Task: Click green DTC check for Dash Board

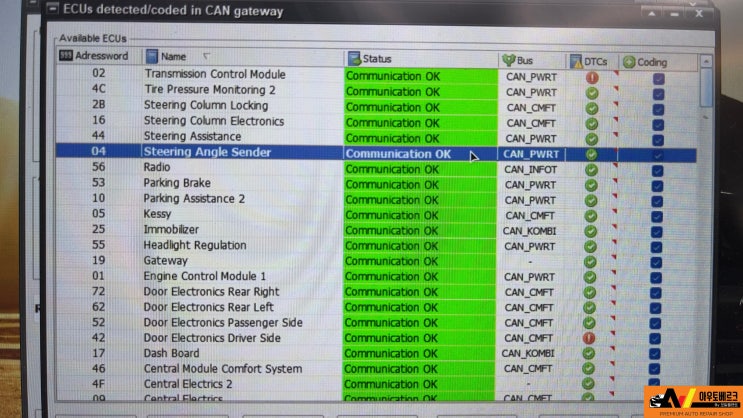Action: 589,353
